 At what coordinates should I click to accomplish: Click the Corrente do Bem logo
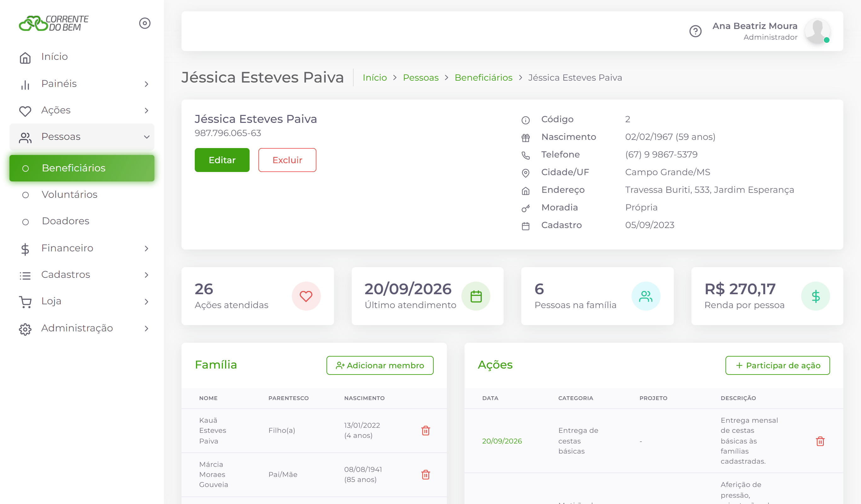pos(54,23)
